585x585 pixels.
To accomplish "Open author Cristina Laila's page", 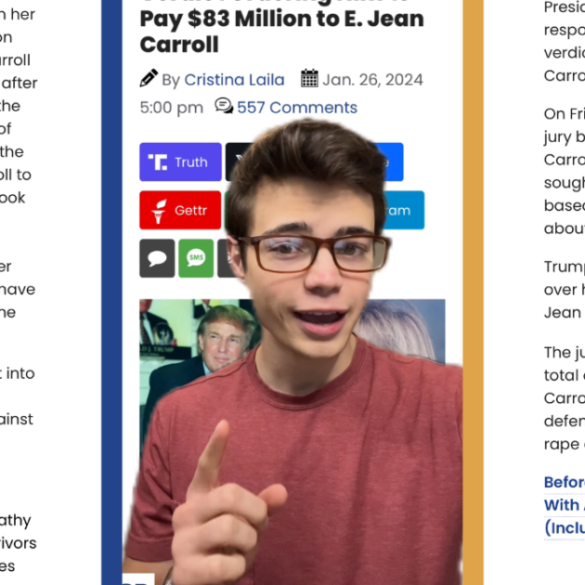I will coord(234,80).
